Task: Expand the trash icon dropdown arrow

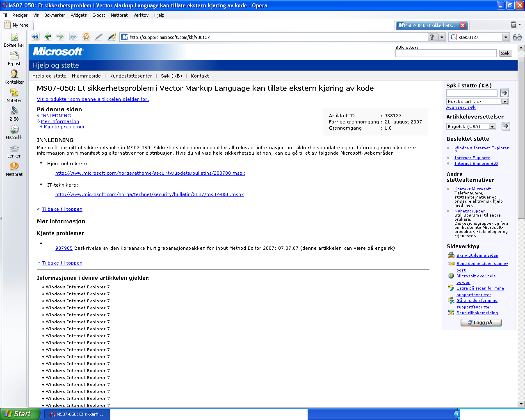Action: [x=520, y=25]
